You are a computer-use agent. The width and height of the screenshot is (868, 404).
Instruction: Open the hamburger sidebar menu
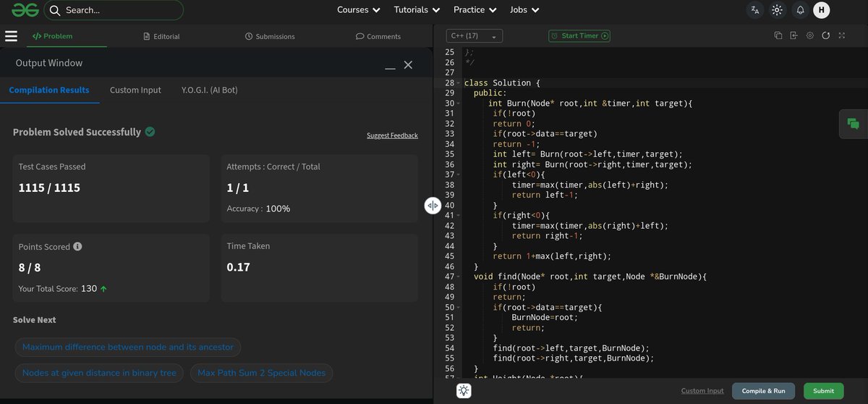[x=11, y=36]
